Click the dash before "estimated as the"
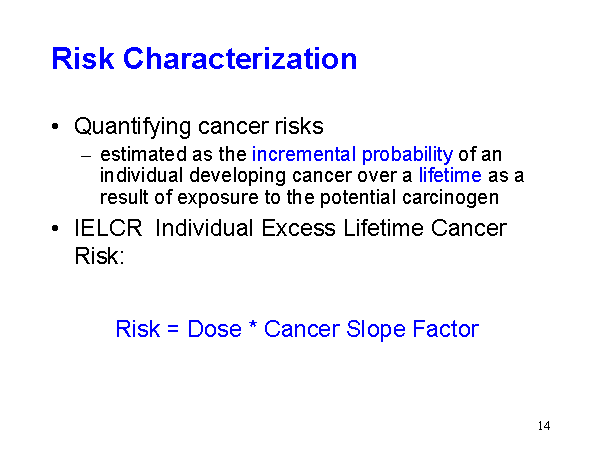The image size is (600, 450). (x=86, y=155)
